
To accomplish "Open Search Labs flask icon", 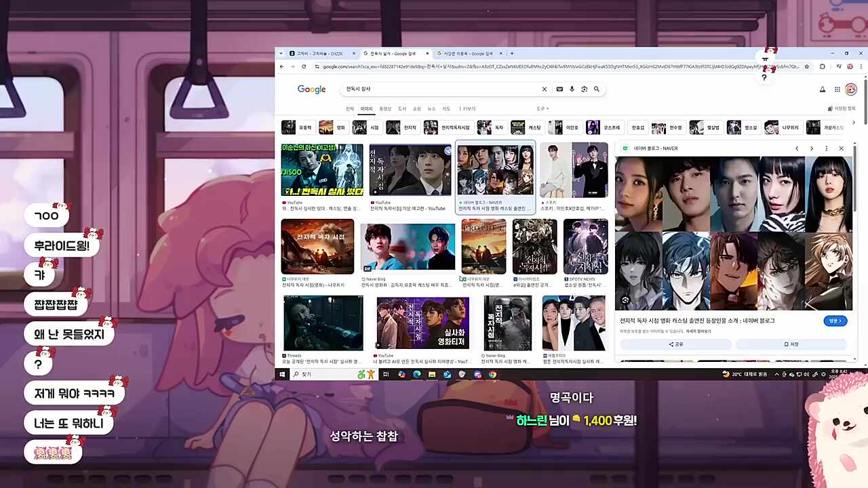I will [823, 89].
